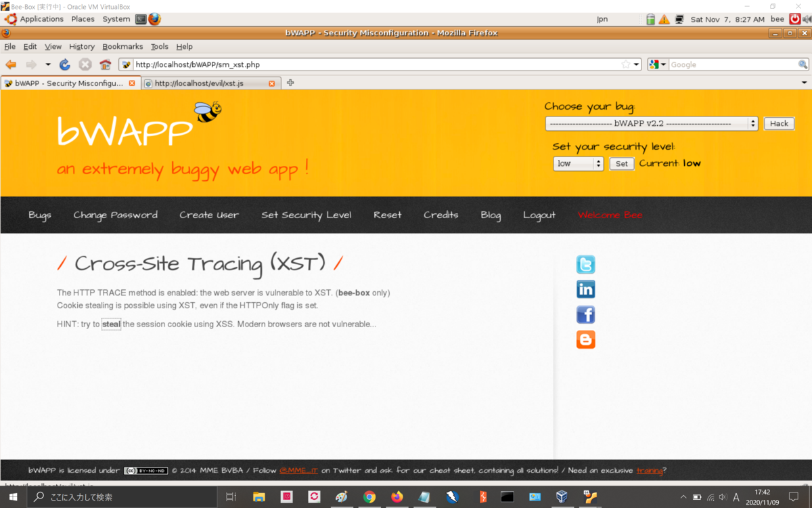Bookmark this page with the star icon
812x508 pixels.
(x=626, y=64)
